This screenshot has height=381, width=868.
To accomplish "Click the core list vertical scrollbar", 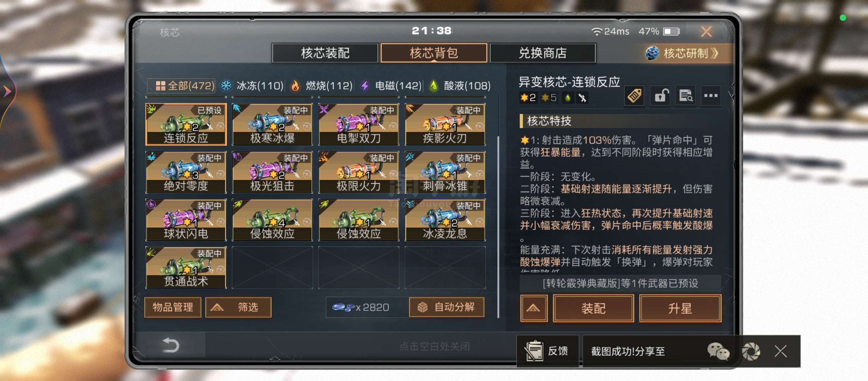I will click(498, 226).
